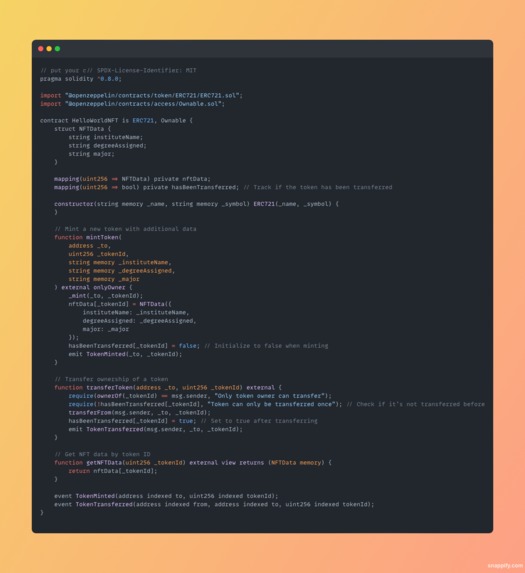
Task: Click 'transferFrom(msg.sender, _to, _tokenId);' line
Action: click(x=140, y=413)
